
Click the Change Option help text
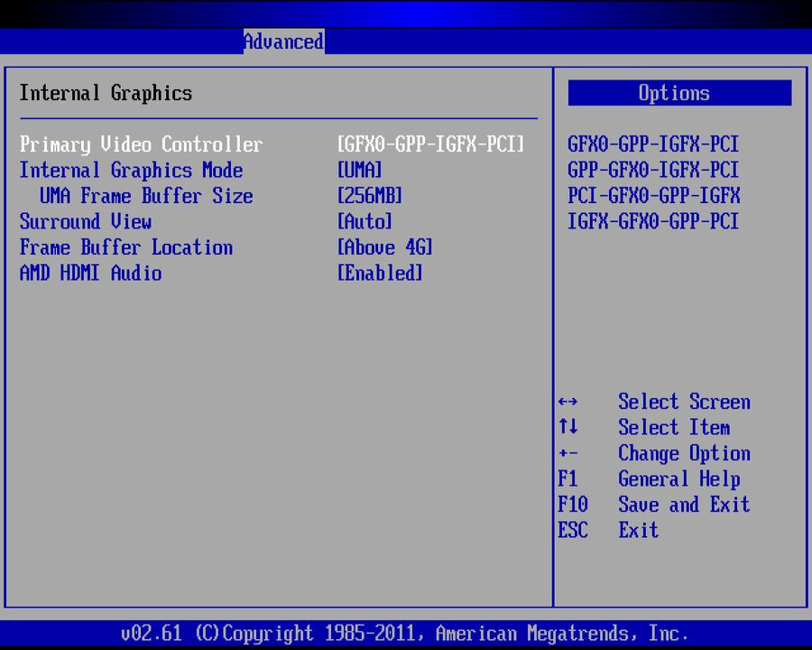click(x=684, y=453)
